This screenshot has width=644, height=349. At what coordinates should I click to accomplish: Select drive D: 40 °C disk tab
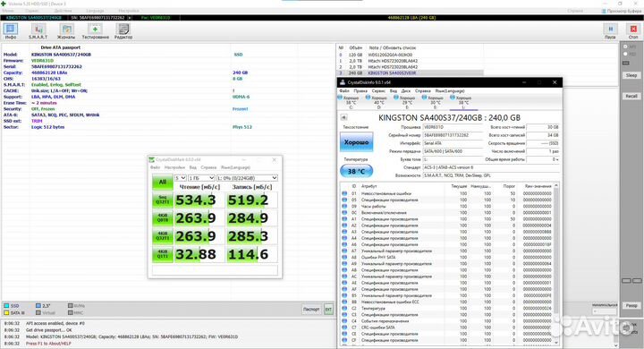point(378,102)
